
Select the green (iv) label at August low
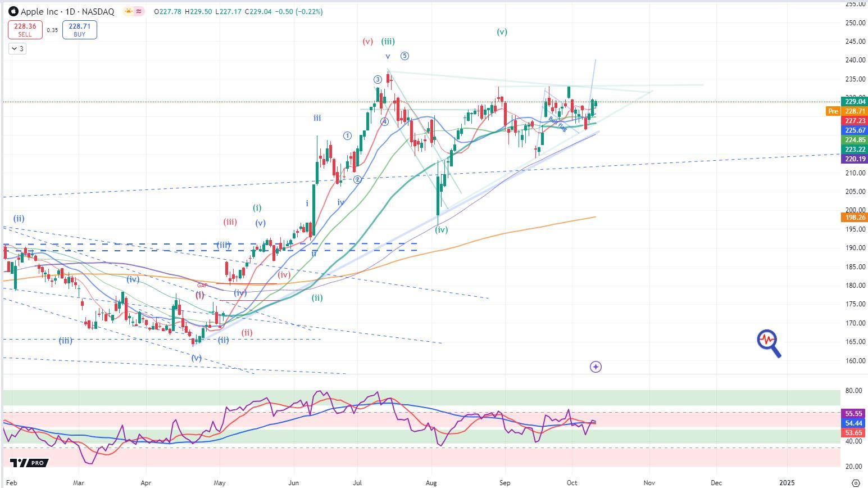442,230
